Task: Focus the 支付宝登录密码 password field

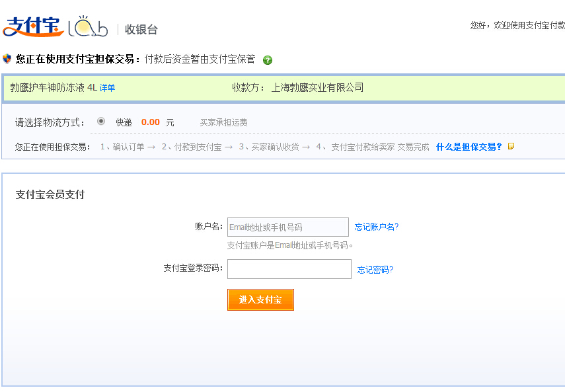Action: pos(289,269)
